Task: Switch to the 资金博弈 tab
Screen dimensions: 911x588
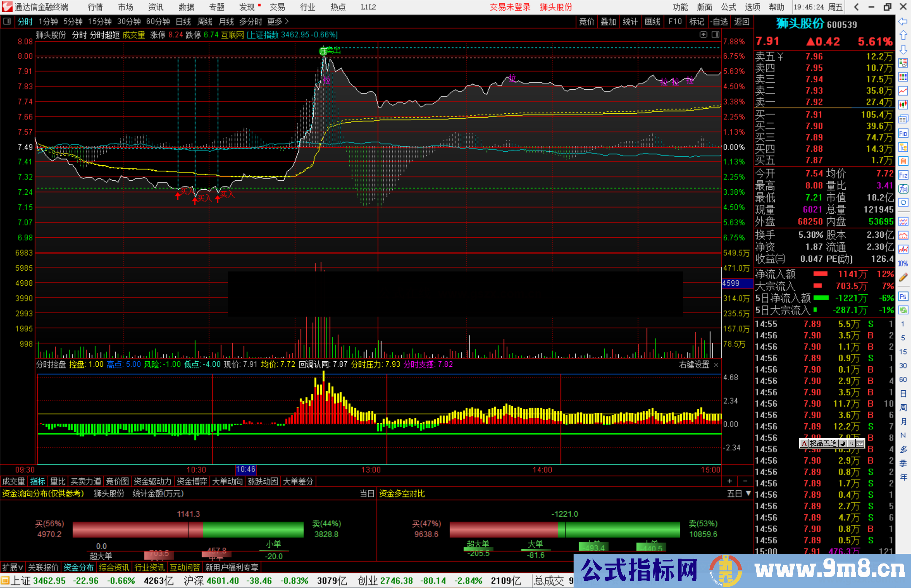Action: click(x=192, y=481)
